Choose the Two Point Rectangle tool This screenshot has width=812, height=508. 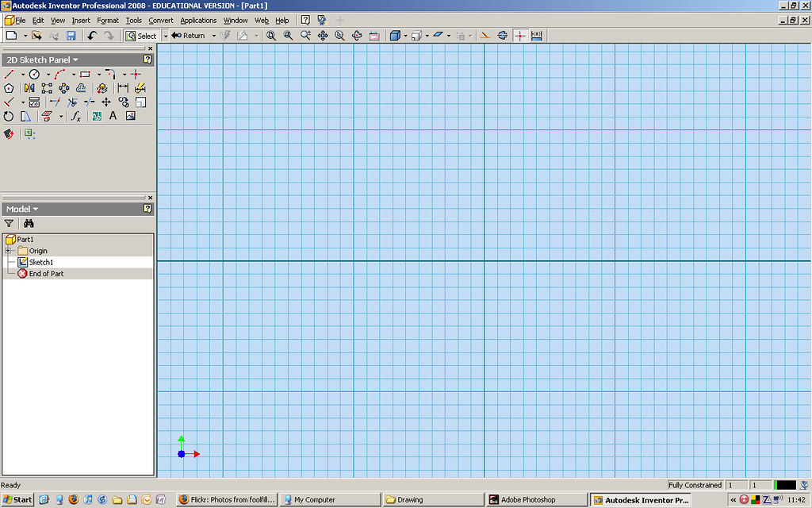(x=85, y=74)
